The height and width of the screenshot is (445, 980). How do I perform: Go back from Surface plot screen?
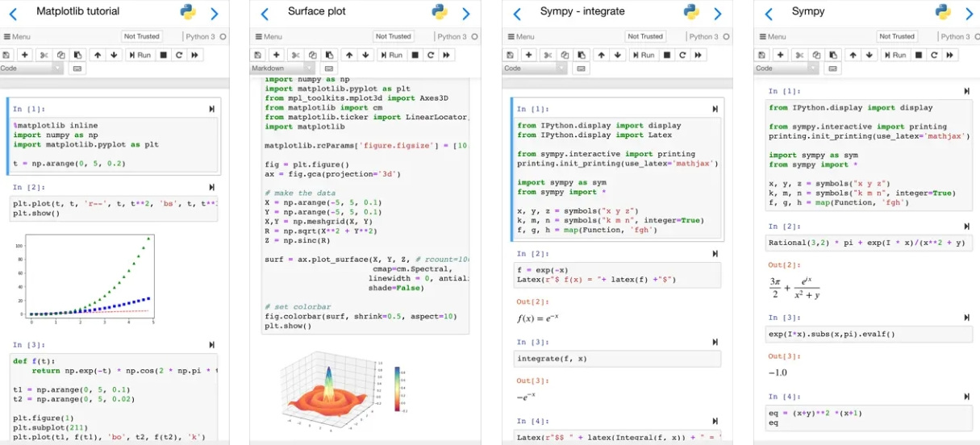(265, 13)
